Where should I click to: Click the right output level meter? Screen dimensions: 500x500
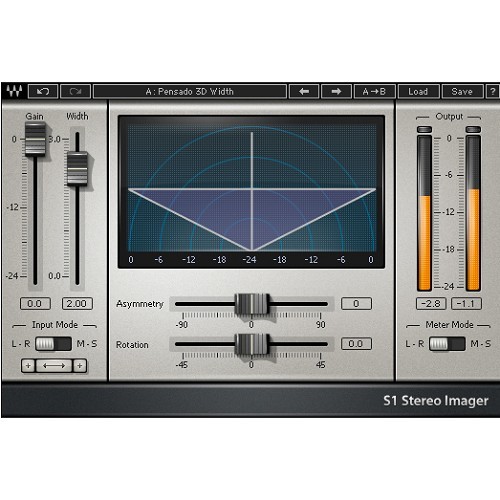[x=473, y=213]
